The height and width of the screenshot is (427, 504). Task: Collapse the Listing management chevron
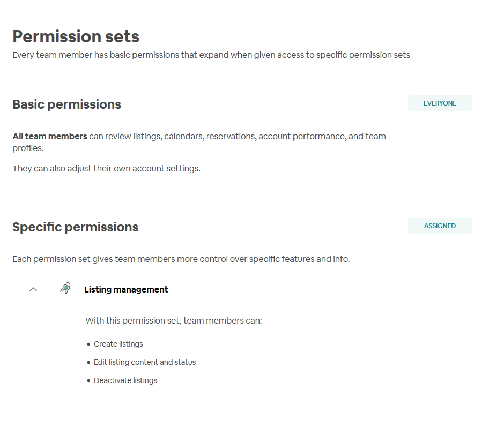click(x=33, y=289)
